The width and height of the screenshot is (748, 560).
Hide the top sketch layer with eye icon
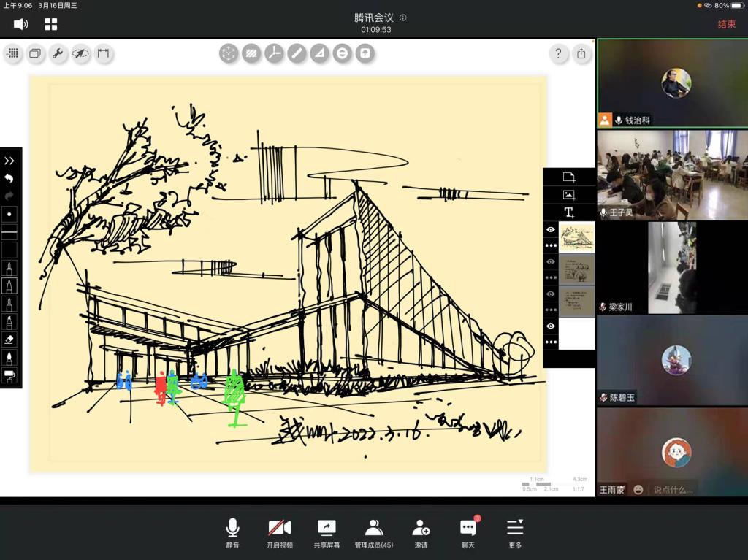tap(551, 230)
